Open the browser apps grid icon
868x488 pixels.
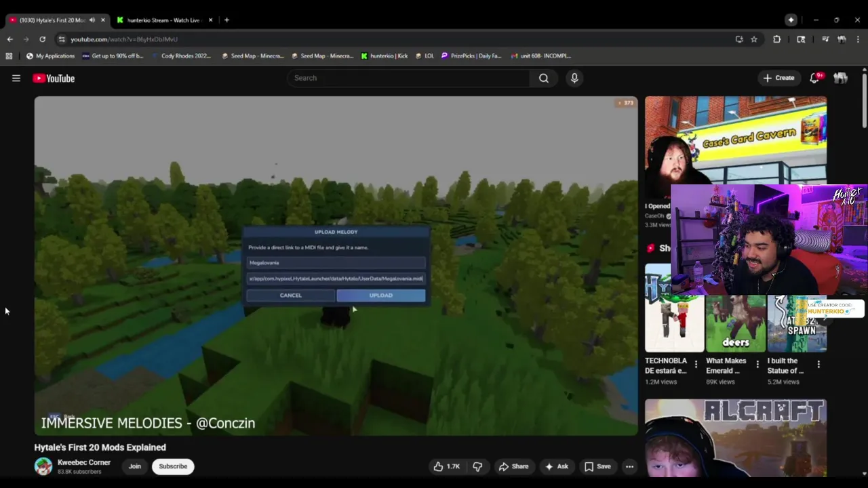pos(9,56)
